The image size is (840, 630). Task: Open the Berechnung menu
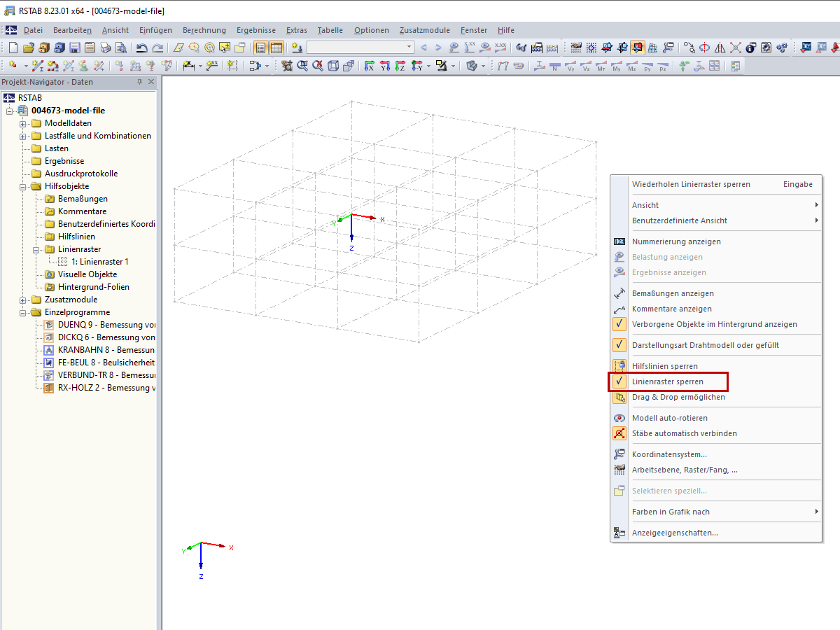tap(204, 30)
